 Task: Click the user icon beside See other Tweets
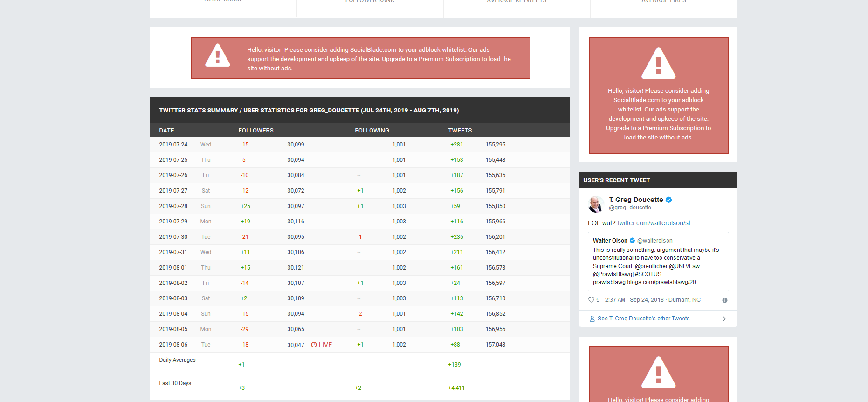click(592, 319)
